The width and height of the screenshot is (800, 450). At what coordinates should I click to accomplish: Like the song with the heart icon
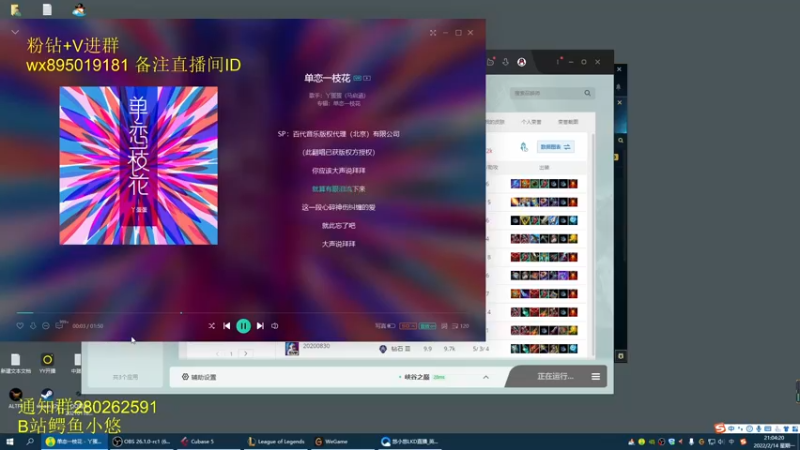pos(20,326)
